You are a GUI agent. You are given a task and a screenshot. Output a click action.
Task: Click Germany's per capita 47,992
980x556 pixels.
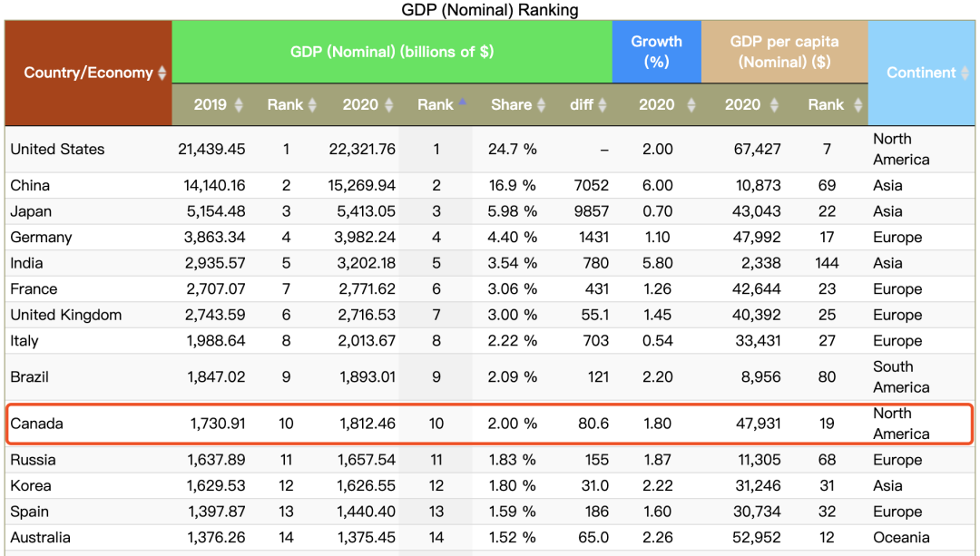(756, 238)
